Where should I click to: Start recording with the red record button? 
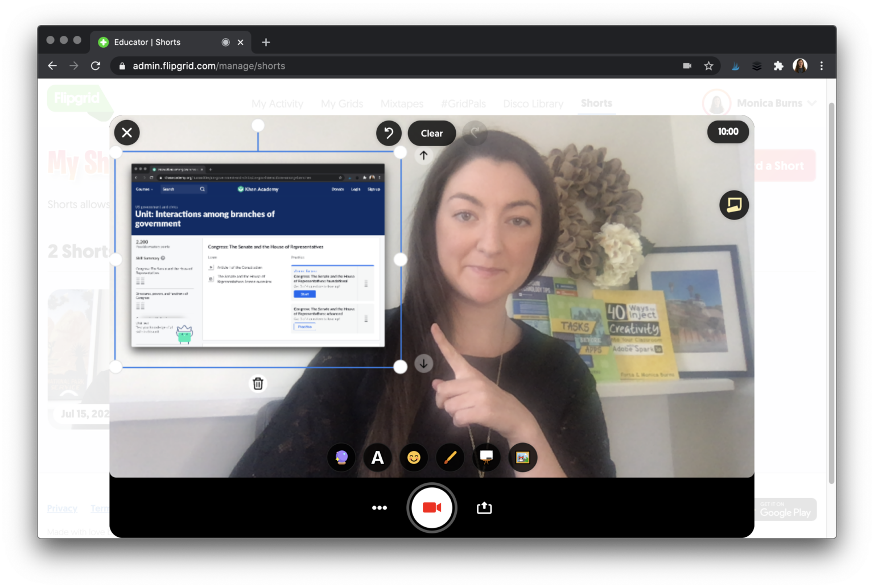point(432,507)
